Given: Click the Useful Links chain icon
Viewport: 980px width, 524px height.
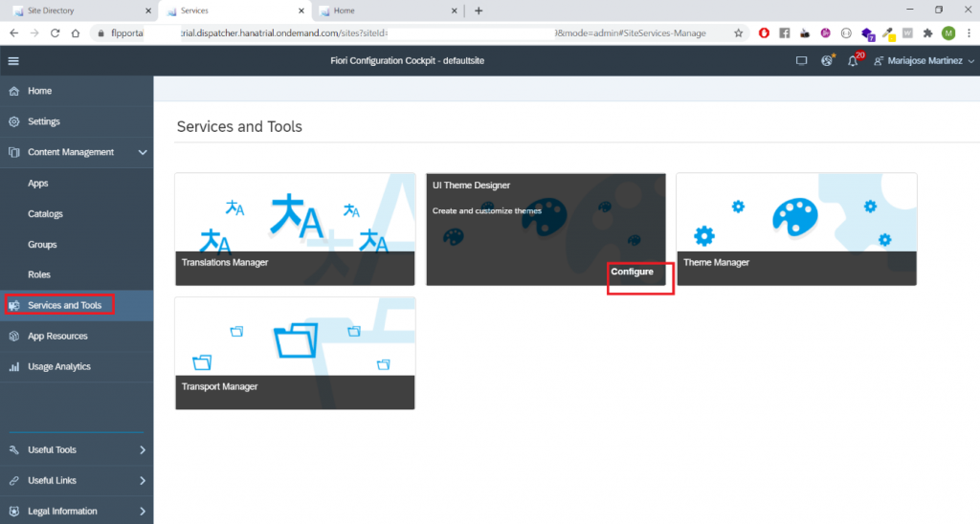Looking at the screenshot, I should [13, 480].
